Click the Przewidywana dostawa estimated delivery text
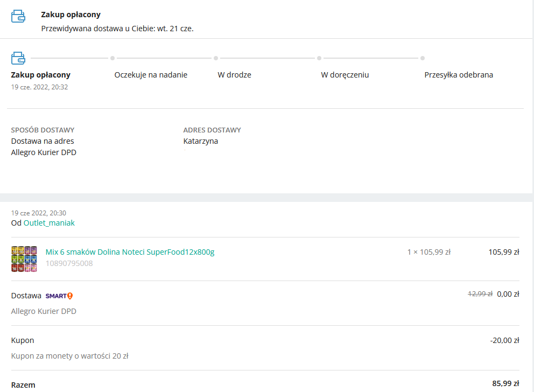 117,29
